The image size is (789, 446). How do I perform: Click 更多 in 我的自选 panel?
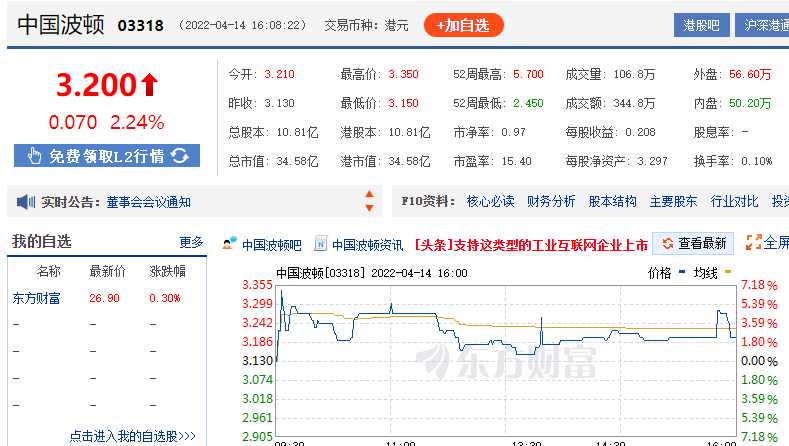tap(191, 242)
